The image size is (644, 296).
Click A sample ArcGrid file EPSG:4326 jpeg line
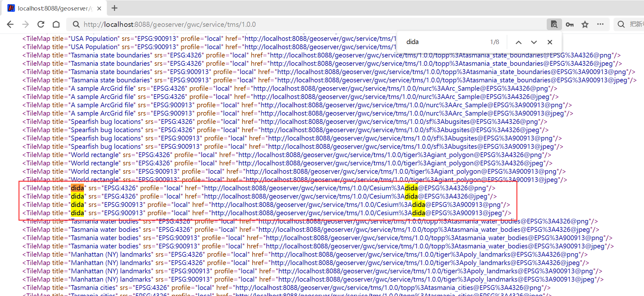click(x=291, y=97)
